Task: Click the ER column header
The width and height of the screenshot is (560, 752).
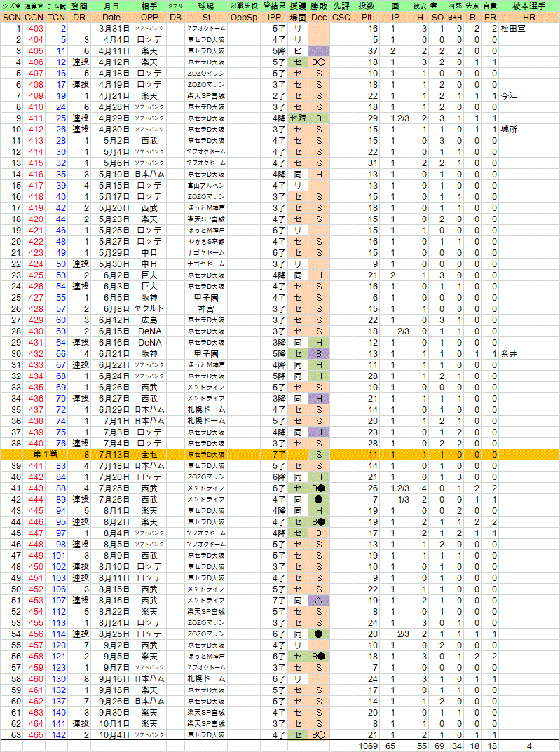Action: pos(490,18)
